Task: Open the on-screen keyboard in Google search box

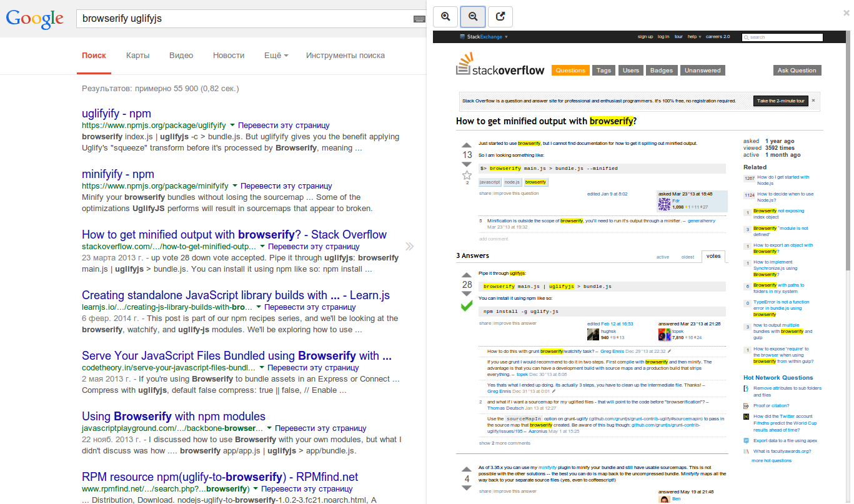Action: [x=419, y=19]
